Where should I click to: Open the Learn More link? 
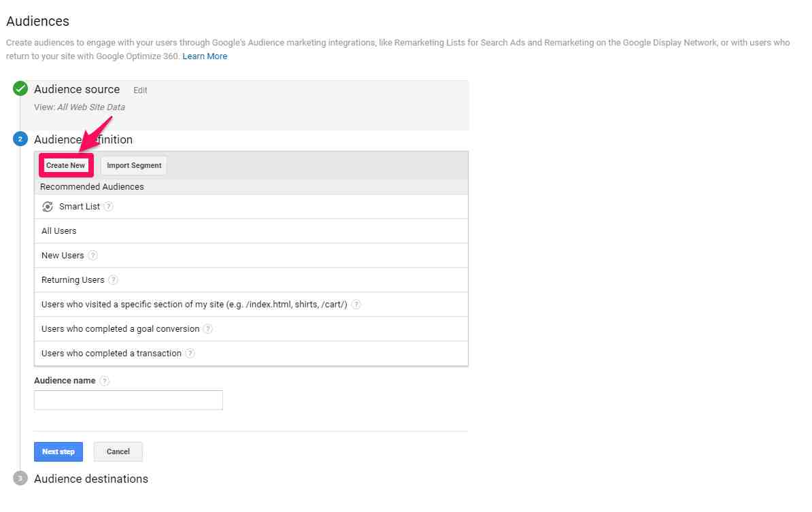tap(205, 56)
